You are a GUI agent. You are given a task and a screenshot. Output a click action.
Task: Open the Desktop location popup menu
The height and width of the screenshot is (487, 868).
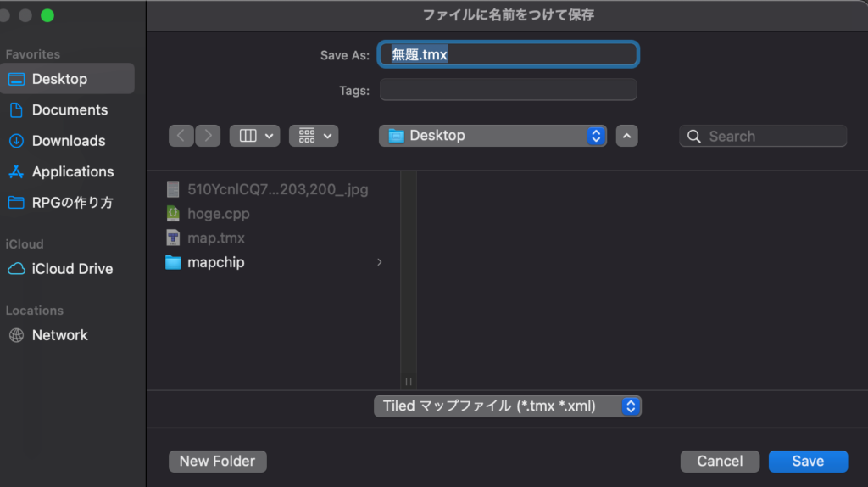pos(492,136)
